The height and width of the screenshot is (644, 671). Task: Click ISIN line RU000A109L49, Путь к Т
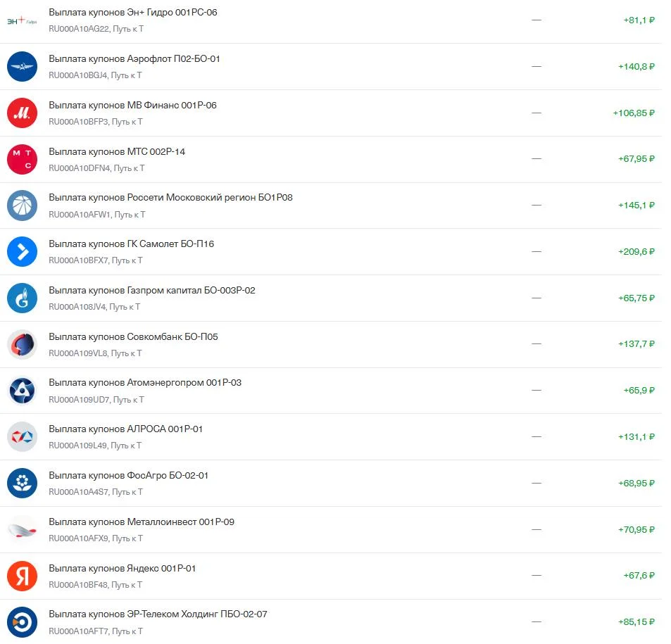[x=96, y=446]
